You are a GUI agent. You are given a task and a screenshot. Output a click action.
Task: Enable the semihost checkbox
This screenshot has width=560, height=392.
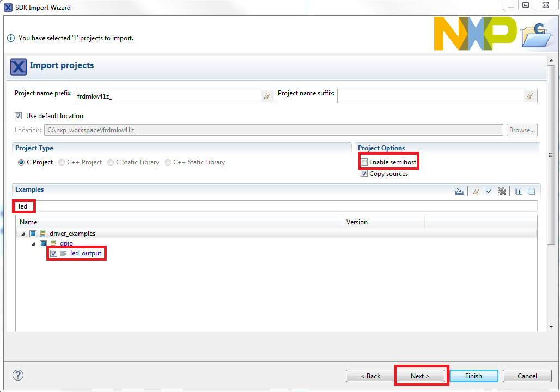point(364,162)
